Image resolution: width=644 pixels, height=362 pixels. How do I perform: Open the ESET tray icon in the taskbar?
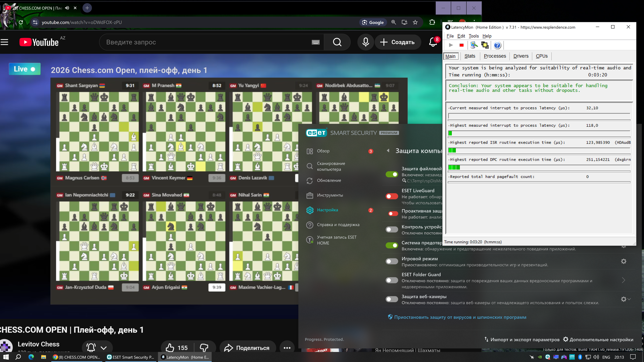pyautogui.click(x=548, y=357)
